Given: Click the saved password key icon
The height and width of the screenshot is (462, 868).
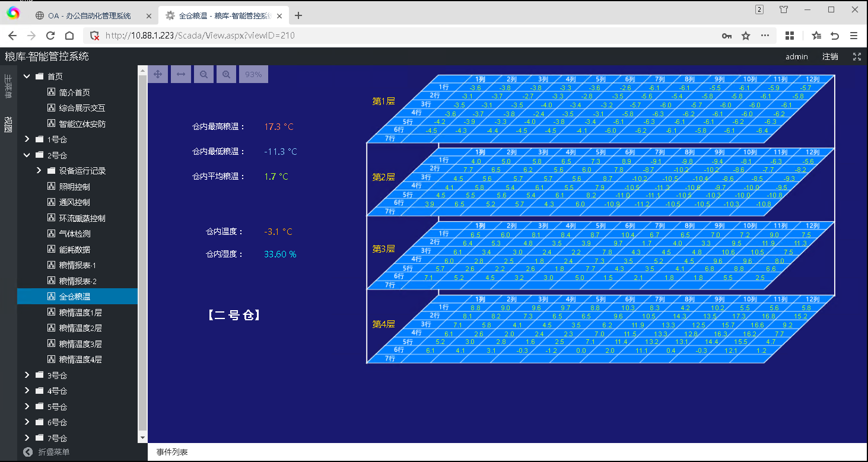Looking at the screenshot, I should [726, 36].
